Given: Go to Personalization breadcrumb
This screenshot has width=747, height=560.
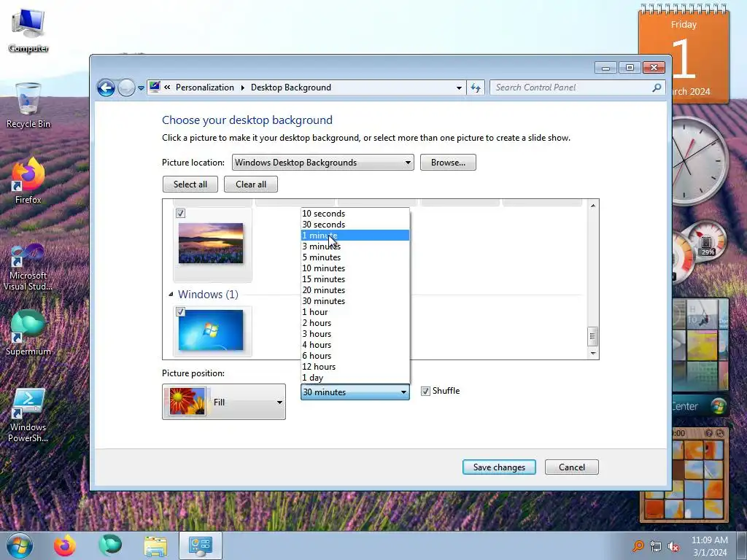Looking at the screenshot, I should click(x=205, y=87).
